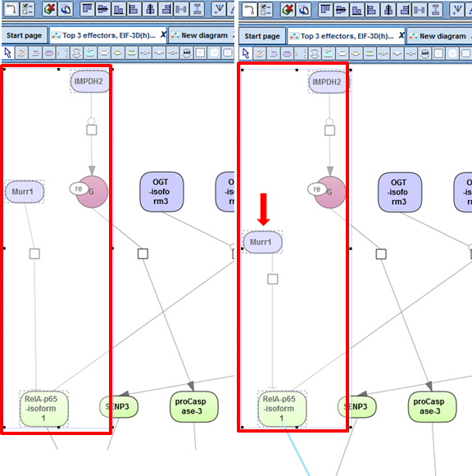Select the arrow pointer tool in left panel
Image resolution: width=472 pixels, height=476 pixels.
(x=8, y=52)
